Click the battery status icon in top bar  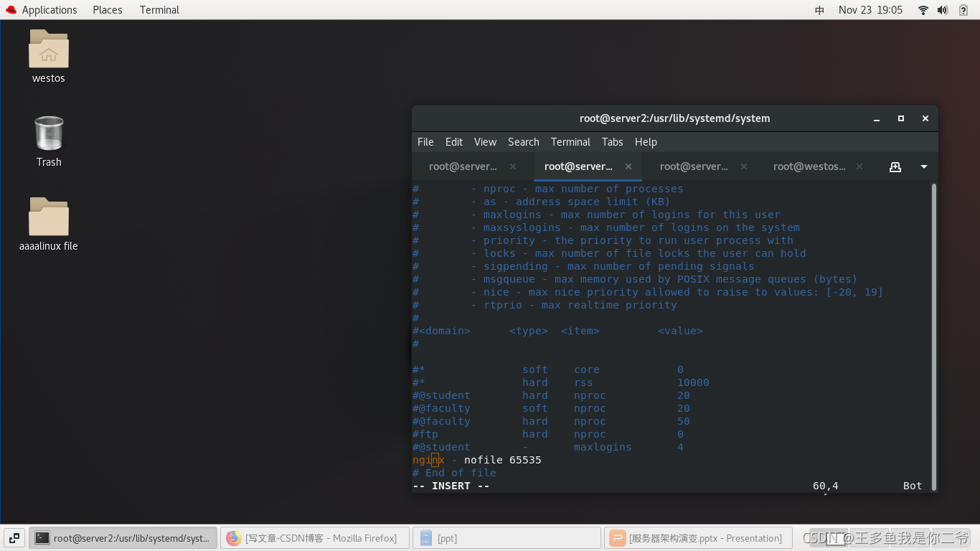(963, 10)
